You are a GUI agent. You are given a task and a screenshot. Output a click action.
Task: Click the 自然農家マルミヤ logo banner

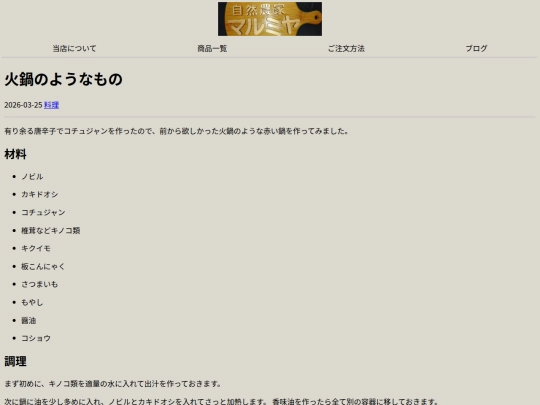click(270, 19)
